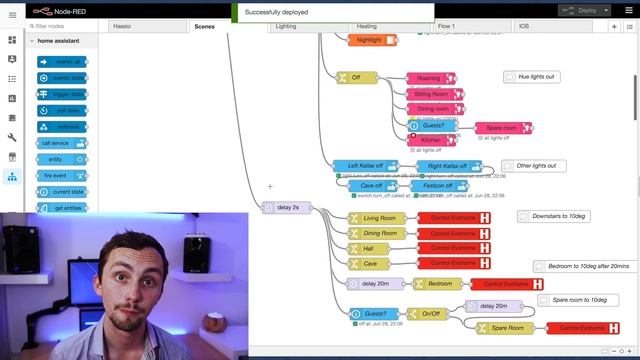The height and width of the screenshot is (360, 640).
Task: Select the 'Spare room to 10deg' comment
Action: click(578, 300)
